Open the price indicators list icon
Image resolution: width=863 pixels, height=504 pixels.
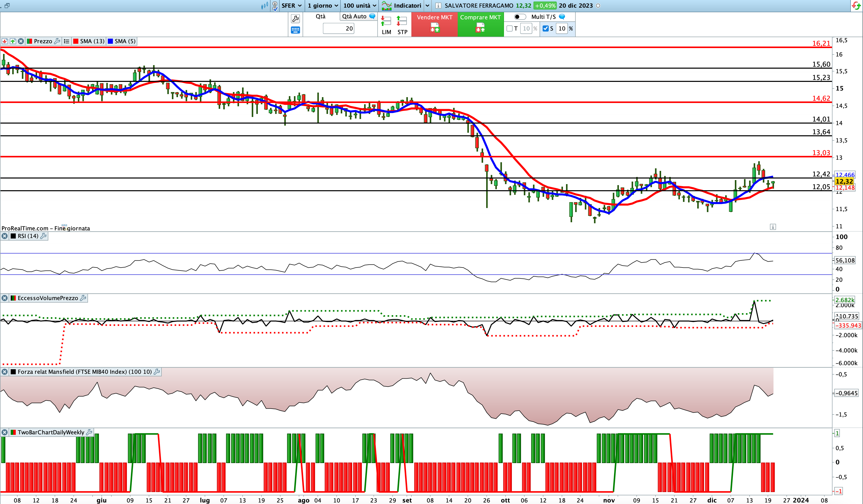click(x=66, y=41)
